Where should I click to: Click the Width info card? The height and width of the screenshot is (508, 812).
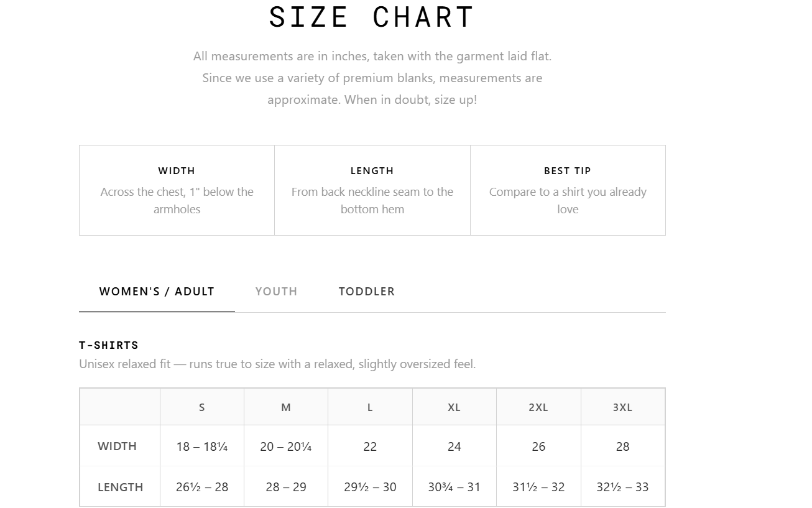pyautogui.click(x=177, y=190)
